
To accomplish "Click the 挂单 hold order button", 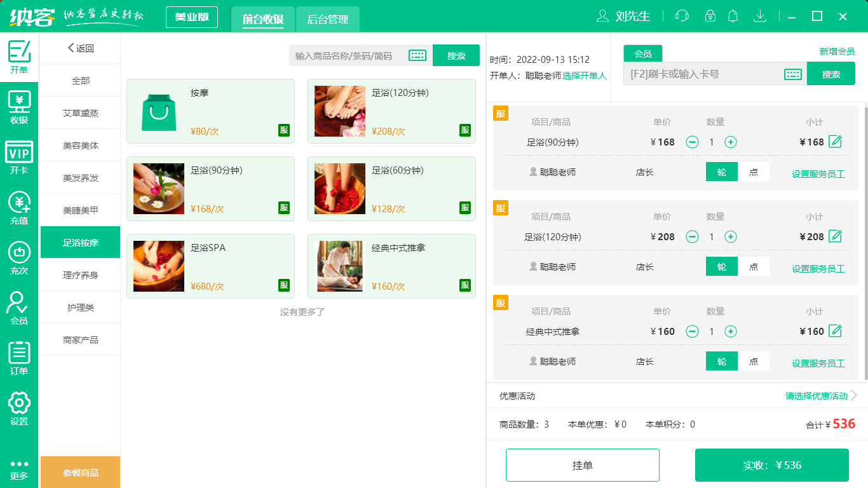I will (582, 464).
